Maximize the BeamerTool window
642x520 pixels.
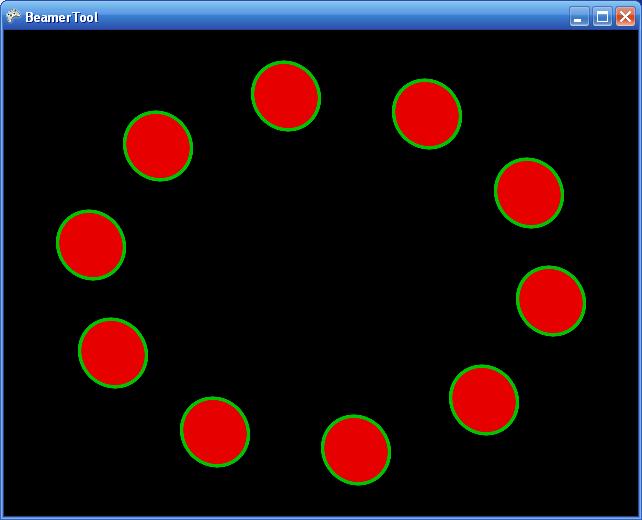(x=602, y=17)
